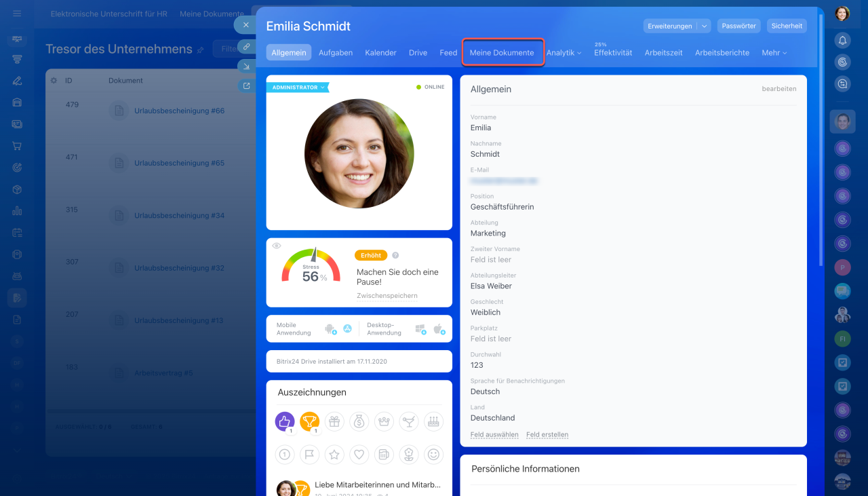Open the Kalender tab
Image resolution: width=868 pixels, height=496 pixels.
pyautogui.click(x=380, y=52)
